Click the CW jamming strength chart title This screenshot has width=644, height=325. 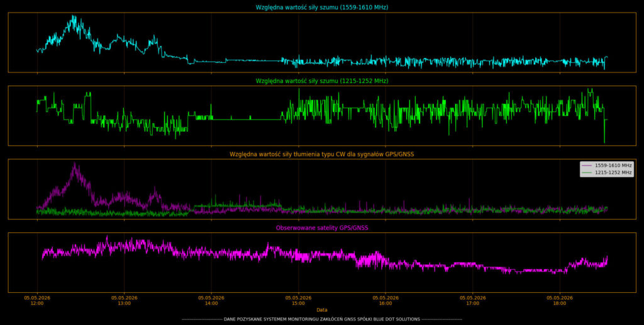pyautogui.click(x=322, y=154)
